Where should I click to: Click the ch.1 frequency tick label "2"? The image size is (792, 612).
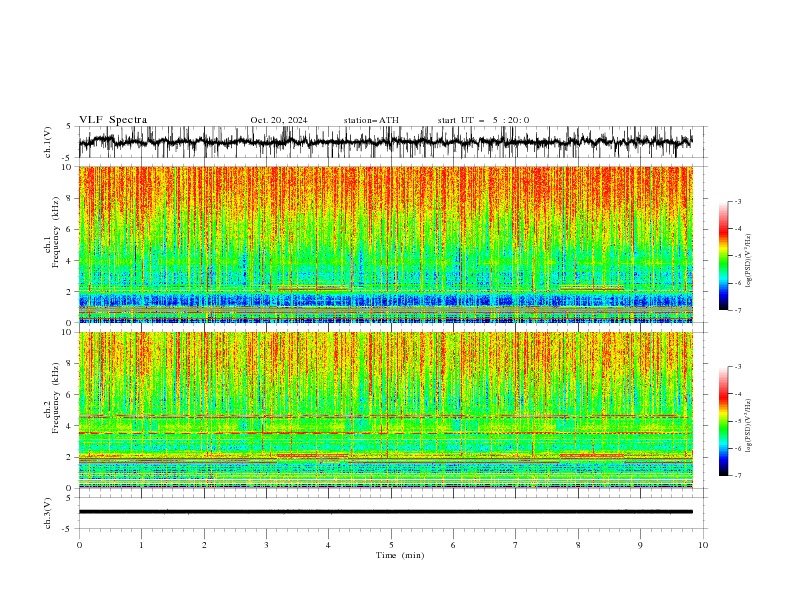(x=71, y=291)
